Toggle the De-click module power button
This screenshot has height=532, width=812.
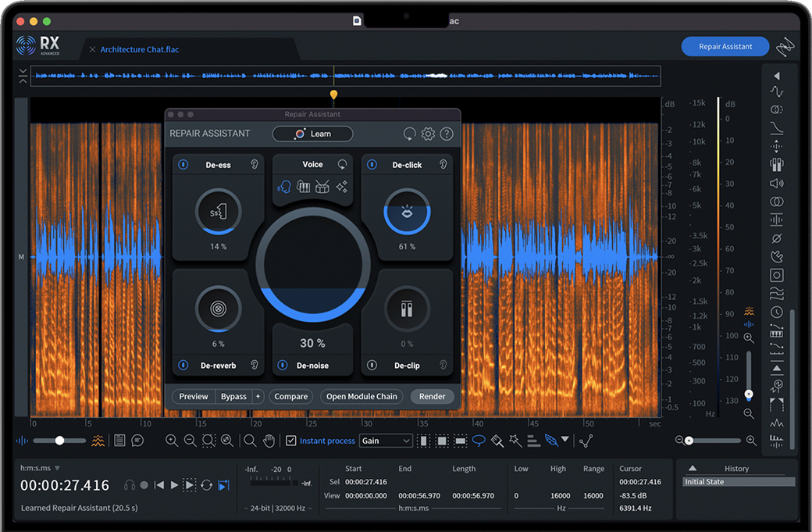point(372,165)
